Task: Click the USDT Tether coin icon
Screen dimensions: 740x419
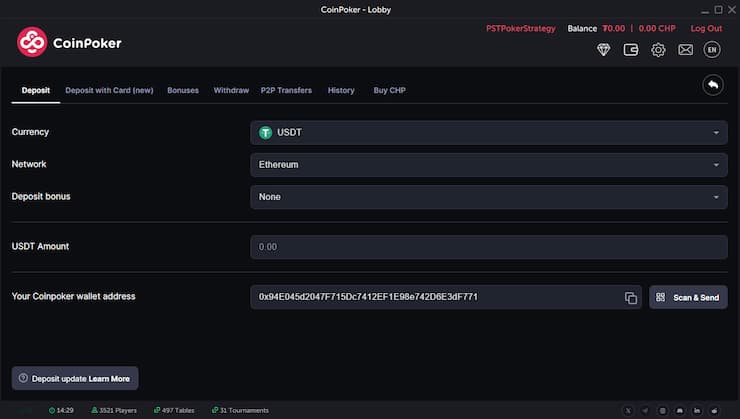Action: click(266, 133)
